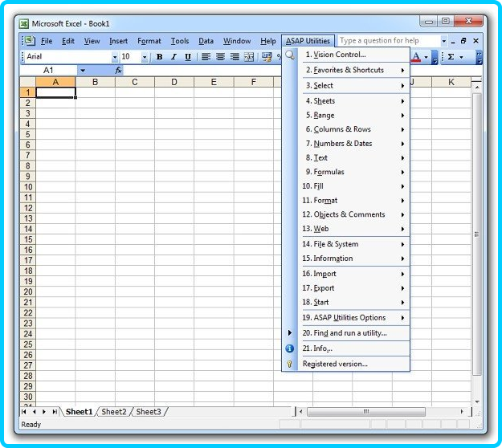This screenshot has height=448, width=502.
Task: Click the magnifier icon beside Vision Control
Action: [290, 55]
